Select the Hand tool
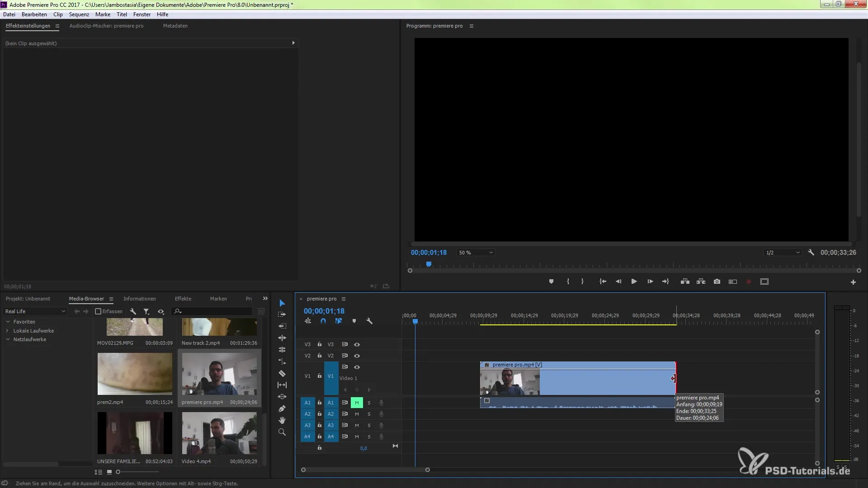Viewport: 868px width, 488px height. coord(282,420)
